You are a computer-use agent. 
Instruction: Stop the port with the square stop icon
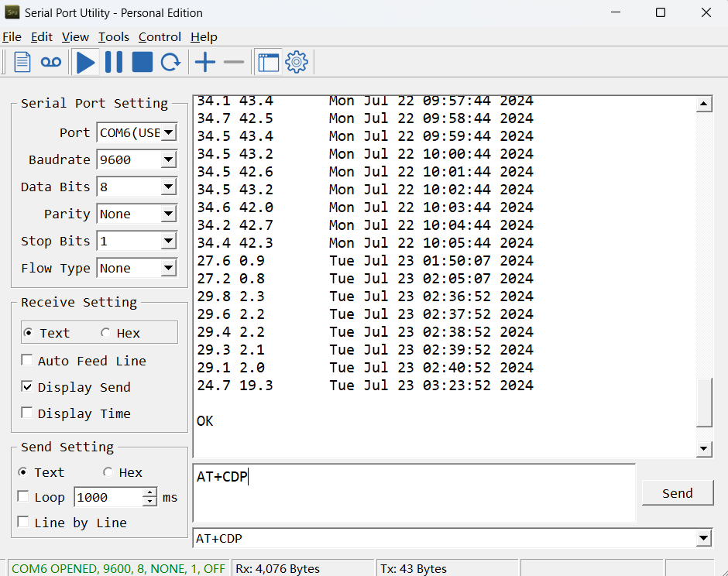tap(142, 62)
